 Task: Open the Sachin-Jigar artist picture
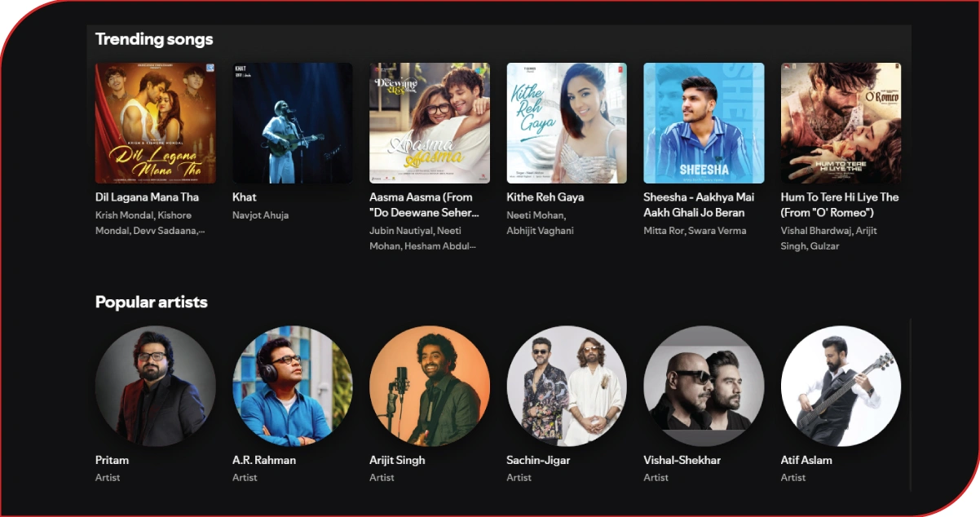tap(567, 386)
